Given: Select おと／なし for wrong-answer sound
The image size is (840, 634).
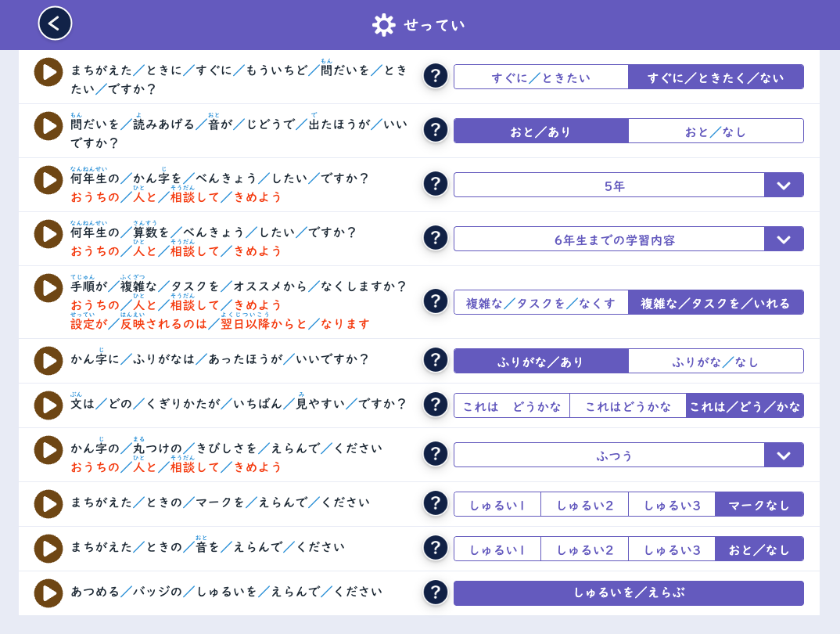Looking at the screenshot, I should pos(759,549).
